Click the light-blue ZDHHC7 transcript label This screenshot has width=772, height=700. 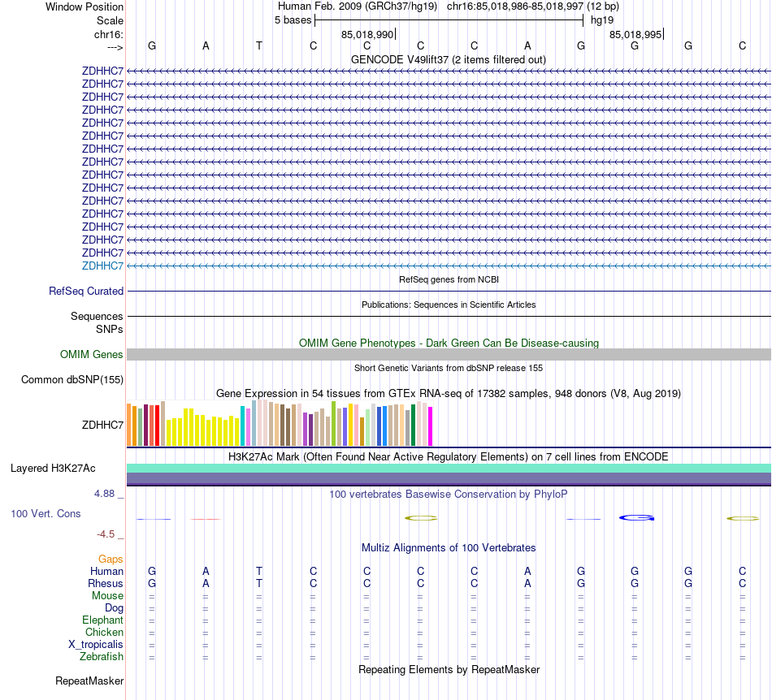[x=102, y=266]
